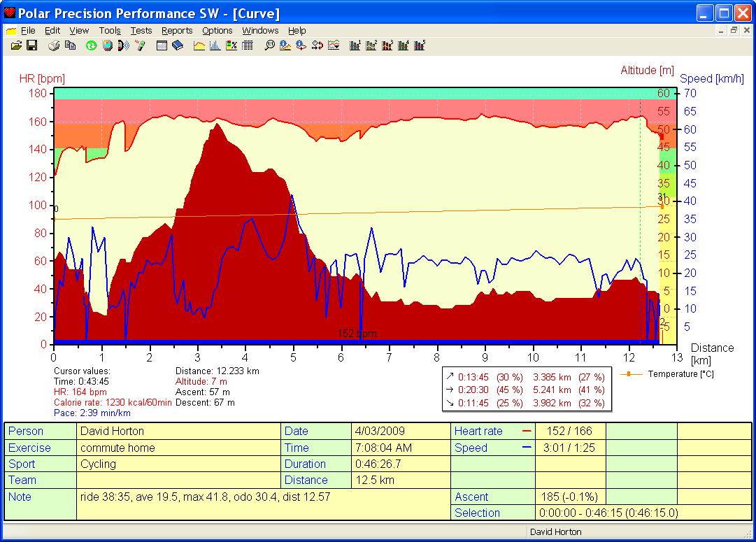Screen dimensions: 756x542
Task: Click the magnifier zoom icon
Action: click(x=269, y=46)
